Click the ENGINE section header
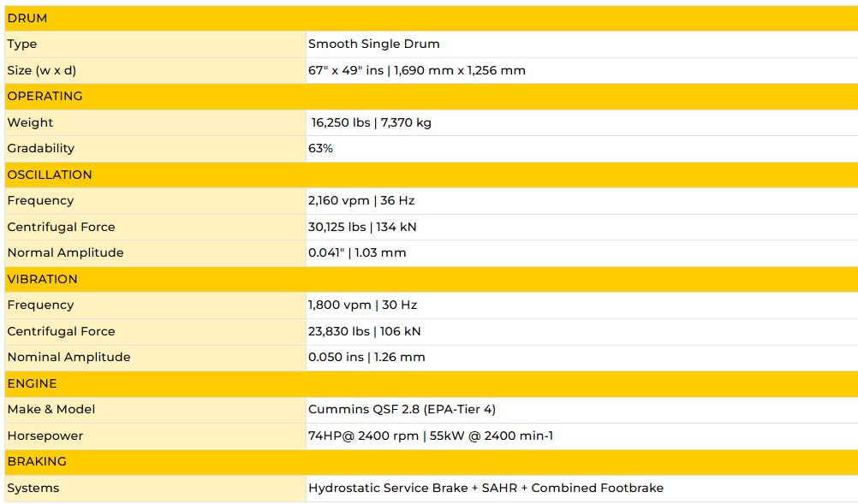 pyautogui.click(x=32, y=383)
